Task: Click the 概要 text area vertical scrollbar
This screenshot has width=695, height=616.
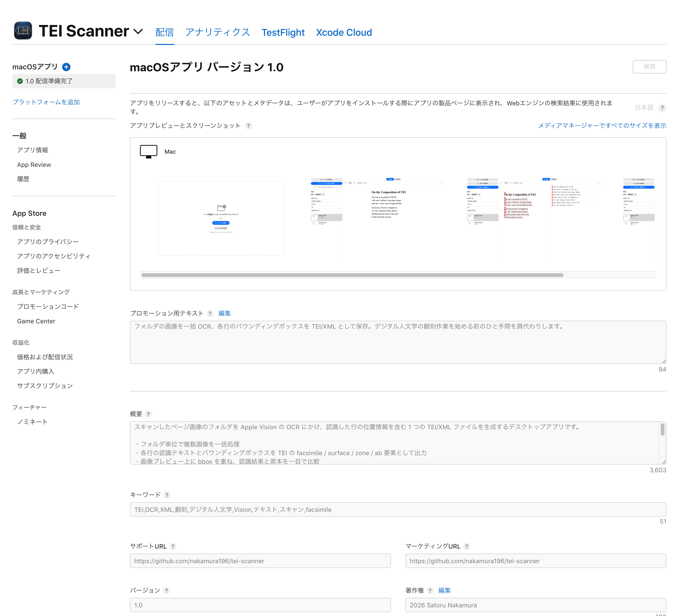Action: pyautogui.click(x=662, y=429)
